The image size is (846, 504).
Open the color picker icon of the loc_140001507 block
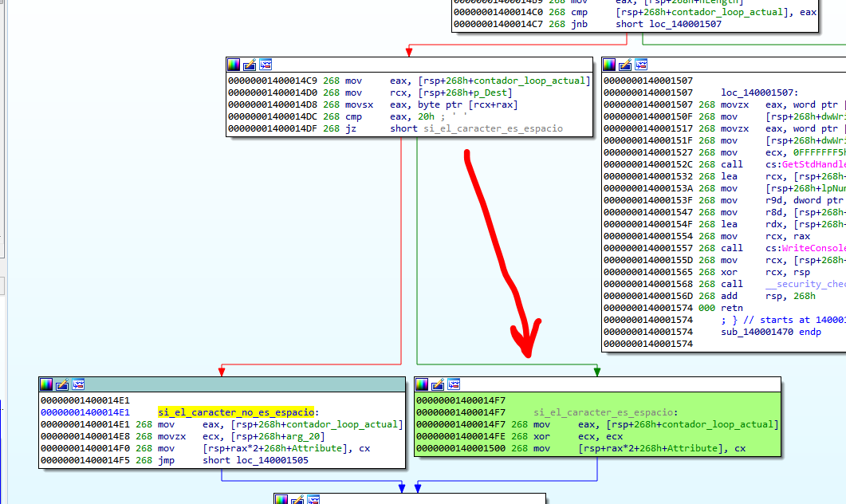610,65
